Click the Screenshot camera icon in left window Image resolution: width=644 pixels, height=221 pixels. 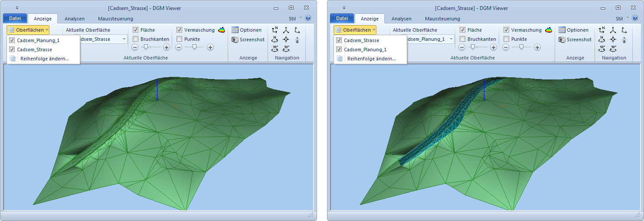coord(235,40)
